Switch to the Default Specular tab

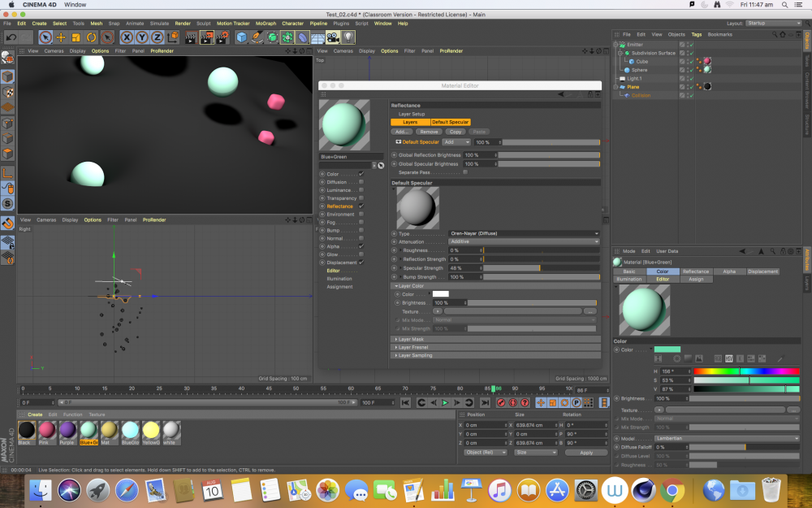(450, 122)
